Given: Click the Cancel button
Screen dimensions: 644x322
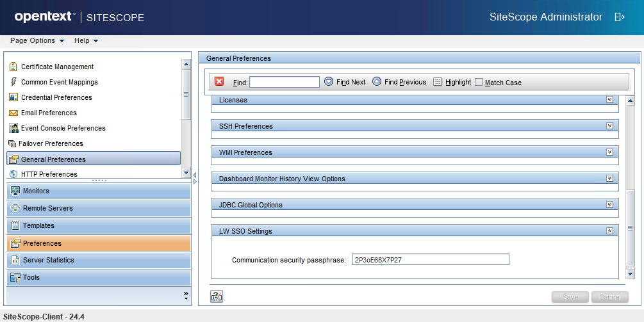Looking at the screenshot, I should pyautogui.click(x=610, y=297).
